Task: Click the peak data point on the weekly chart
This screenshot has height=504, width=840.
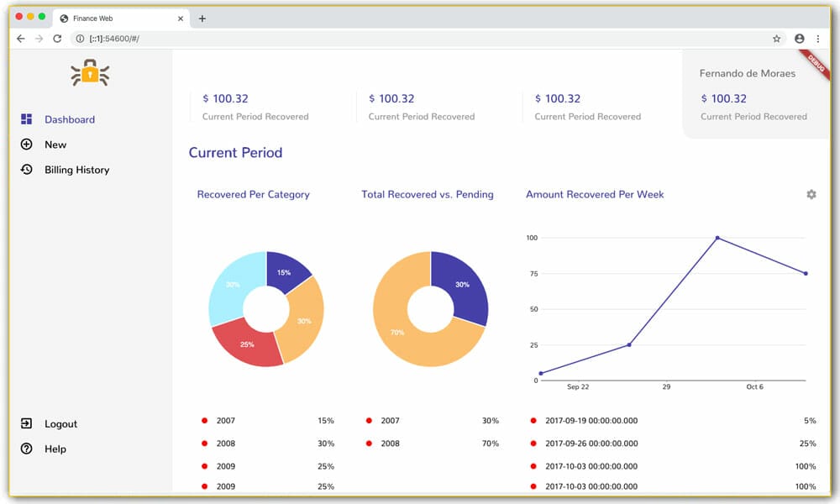Action: click(x=715, y=238)
